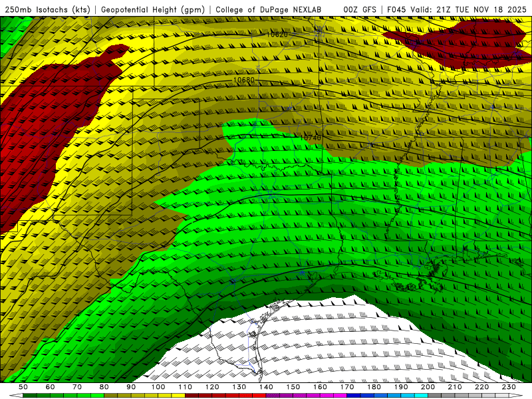Pick the bright red swatch just before 140
Image resolution: width=532 pixels, height=399 pixels.
tap(259, 395)
